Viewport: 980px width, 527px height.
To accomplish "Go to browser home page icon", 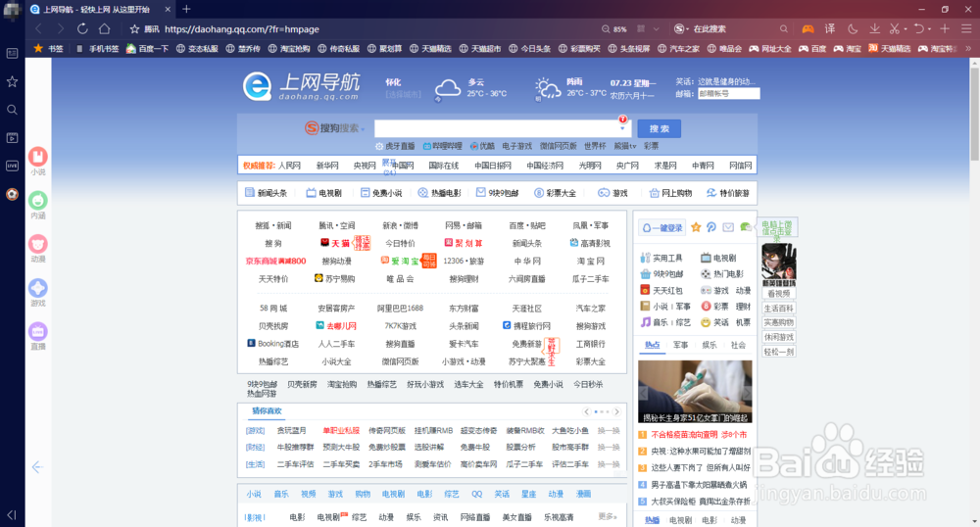I will point(105,28).
